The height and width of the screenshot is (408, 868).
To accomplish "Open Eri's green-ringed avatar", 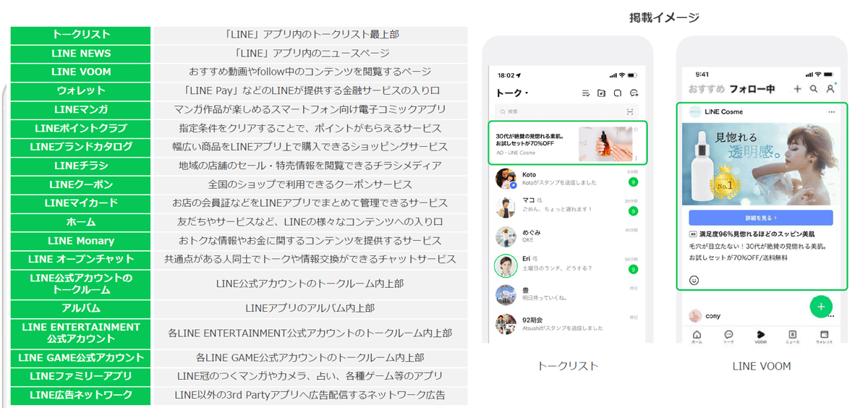I will pyautogui.click(x=506, y=265).
